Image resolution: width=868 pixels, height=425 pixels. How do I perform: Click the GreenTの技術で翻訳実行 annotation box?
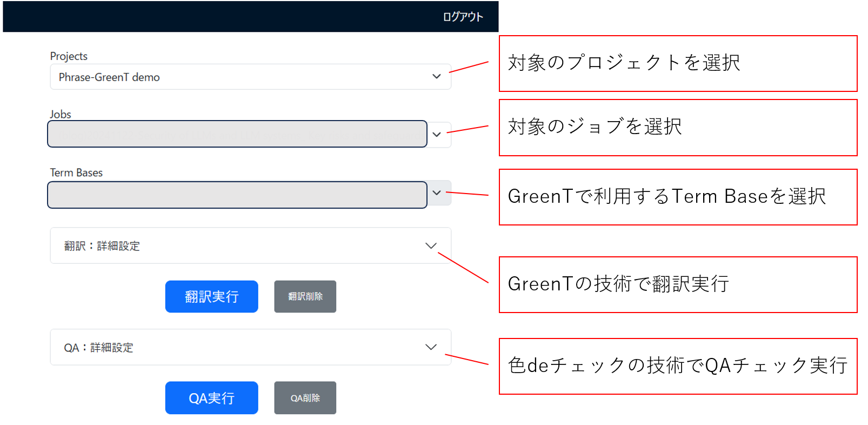click(678, 284)
